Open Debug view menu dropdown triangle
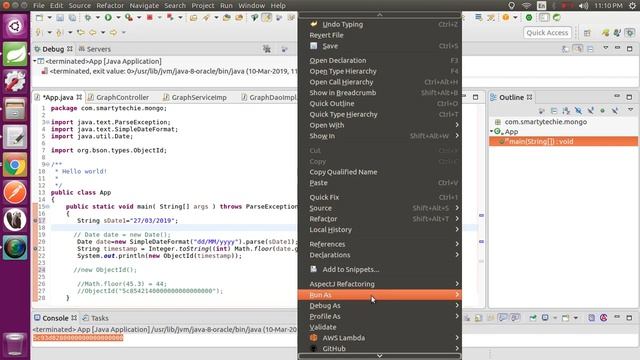This screenshot has height=360, width=640. 606,48
